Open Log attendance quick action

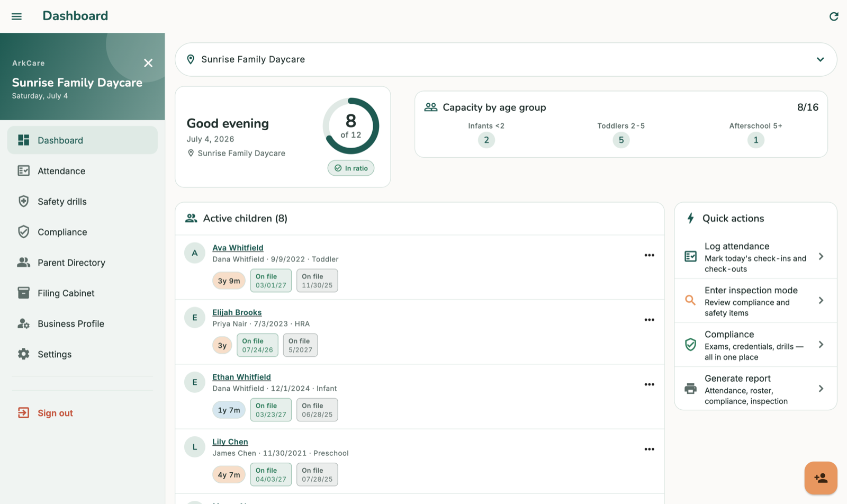click(x=755, y=257)
